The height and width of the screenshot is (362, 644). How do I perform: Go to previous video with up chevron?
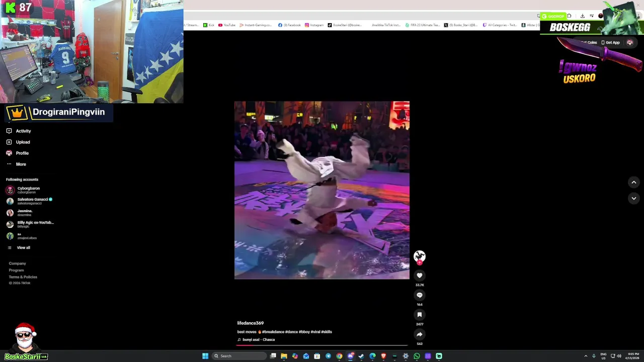tap(634, 182)
